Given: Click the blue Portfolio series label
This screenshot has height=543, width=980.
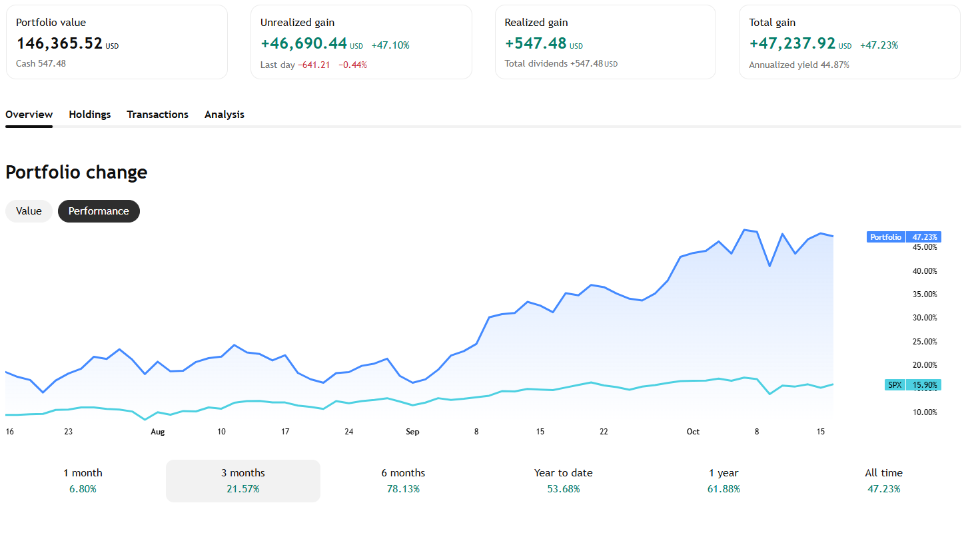Looking at the screenshot, I should [x=885, y=237].
